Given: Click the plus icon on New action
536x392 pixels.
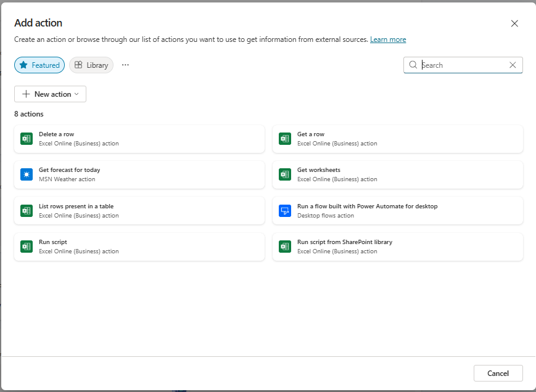Looking at the screenshot, I should click(26, 94).
